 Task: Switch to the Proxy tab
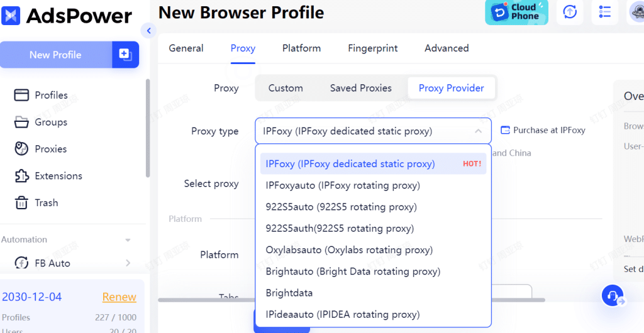(x=243, y=48)
